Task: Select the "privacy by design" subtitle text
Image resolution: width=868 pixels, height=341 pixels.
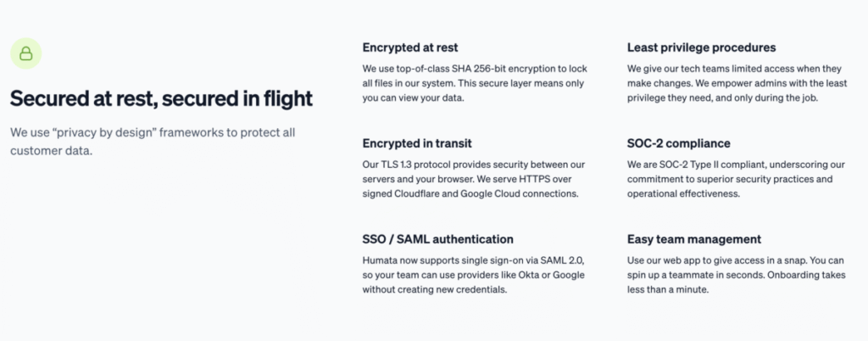Action: click(x=153, y=141)
